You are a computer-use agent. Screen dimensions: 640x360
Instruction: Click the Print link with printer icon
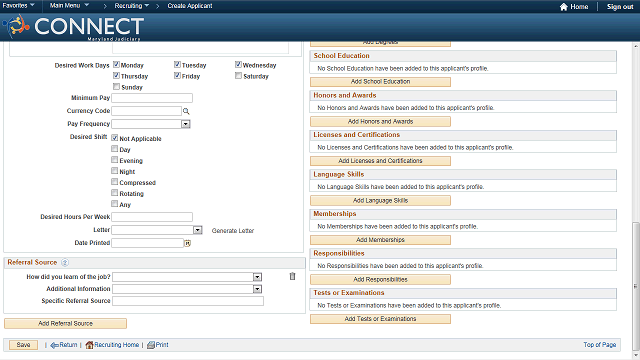click(158, 345)
